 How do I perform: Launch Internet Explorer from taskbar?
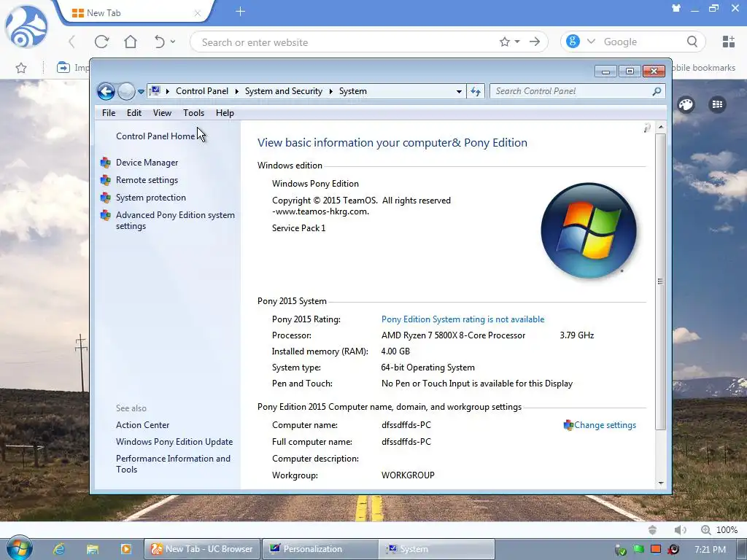[x=58, y=549]
